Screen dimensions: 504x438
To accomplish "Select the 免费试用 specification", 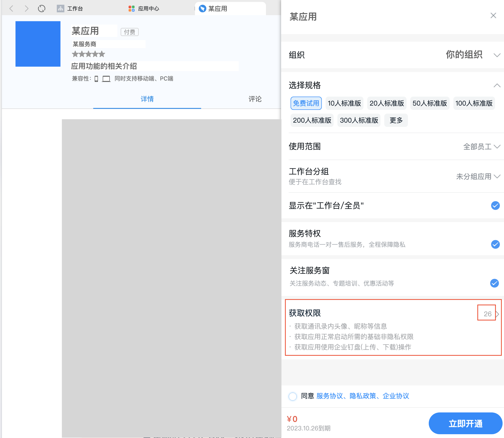I will (306, 103).
